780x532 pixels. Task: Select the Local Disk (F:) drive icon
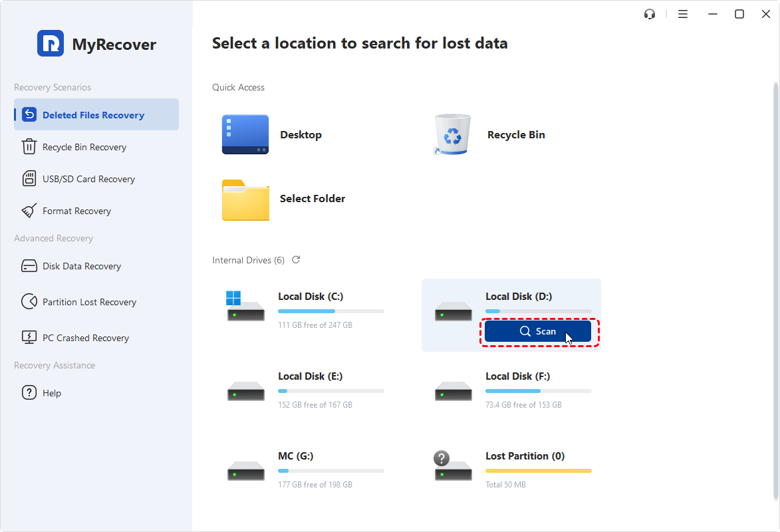tap(454, 391)
